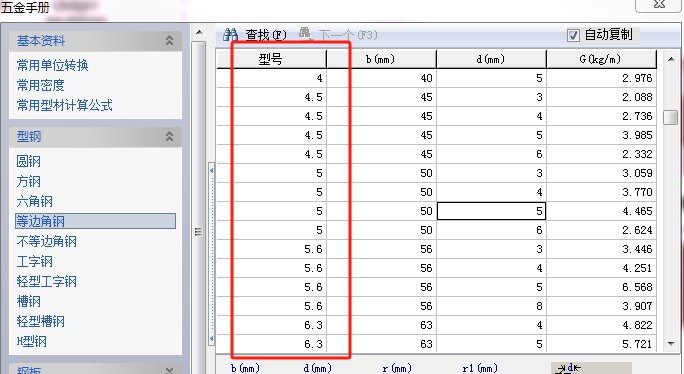Viewport: 684px width, 374px height.
Task: Click weight cell 4.251
Action: [601, 268]
